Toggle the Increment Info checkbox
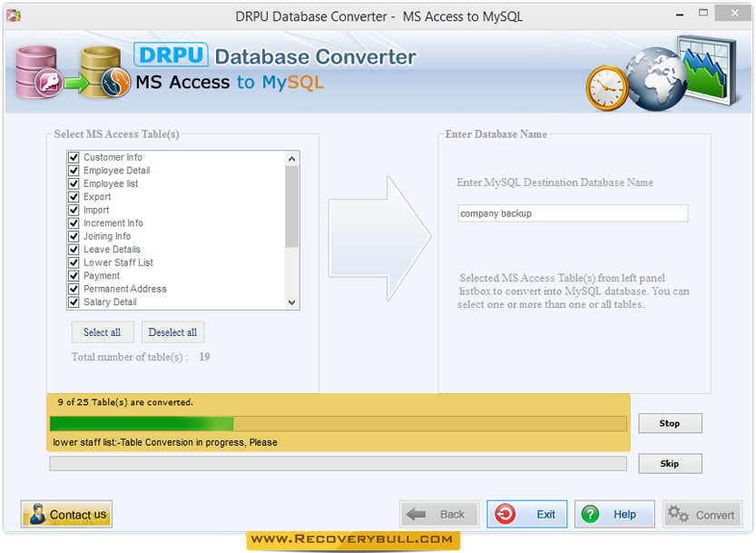This screenshot has width=756, height=553. pyautogui.click(x=74, y=223)
